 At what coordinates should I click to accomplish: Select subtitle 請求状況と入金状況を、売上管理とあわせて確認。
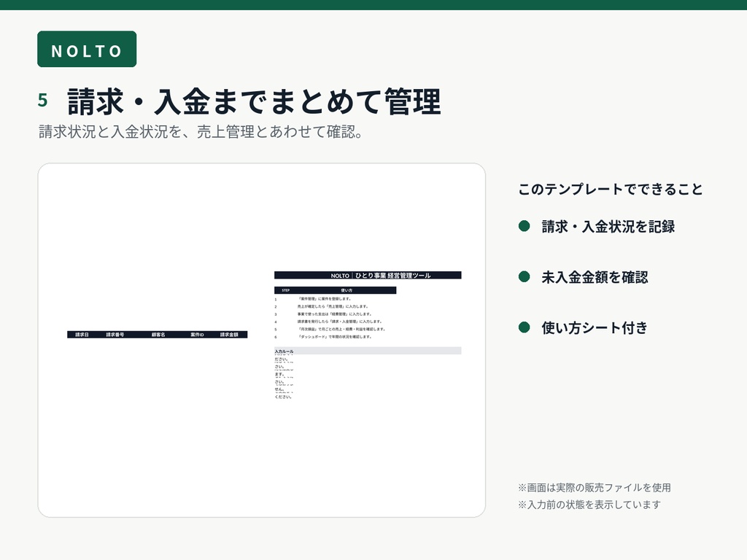[x=201, y=132]
